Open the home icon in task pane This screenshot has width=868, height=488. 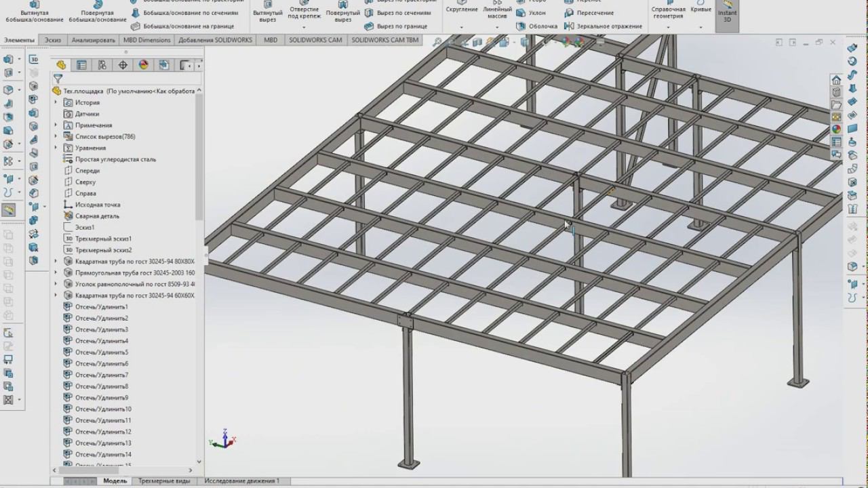pos(836,81)
